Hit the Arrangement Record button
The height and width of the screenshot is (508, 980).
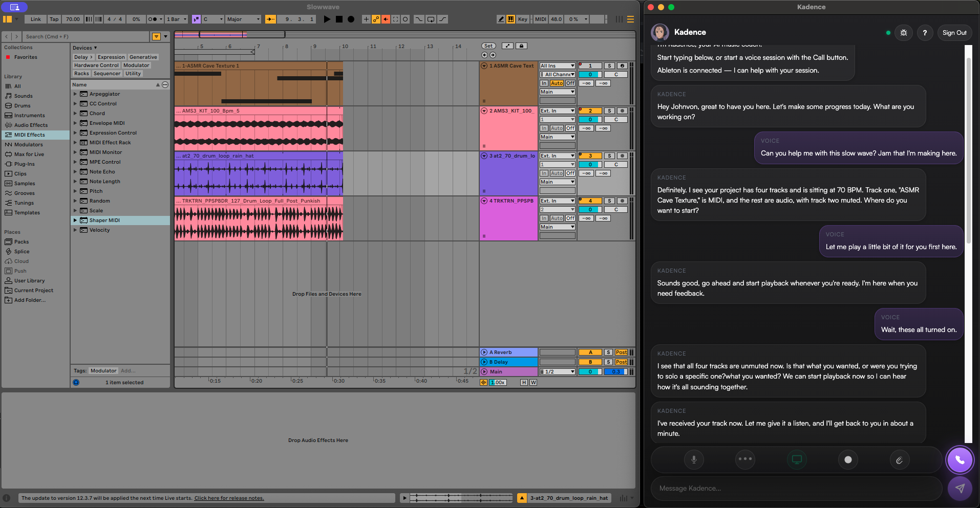(351, 19)
